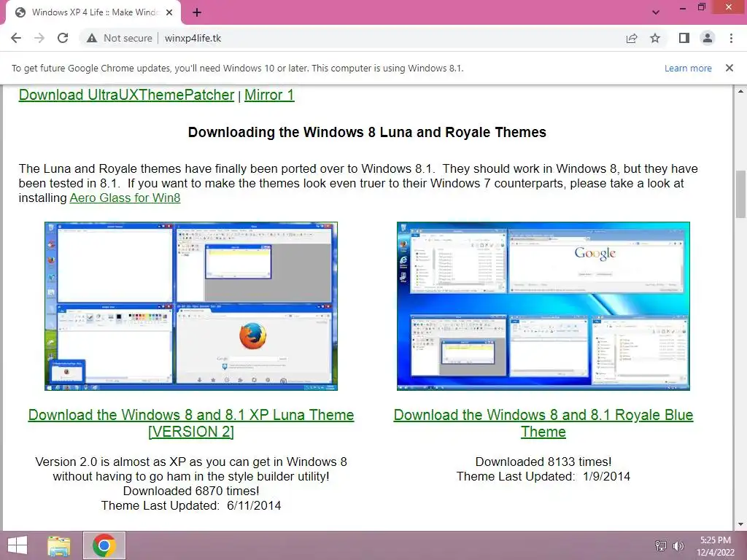Go back to the previous page
Image resolution: width=747 pixels, height=560 pixels.
16,38
